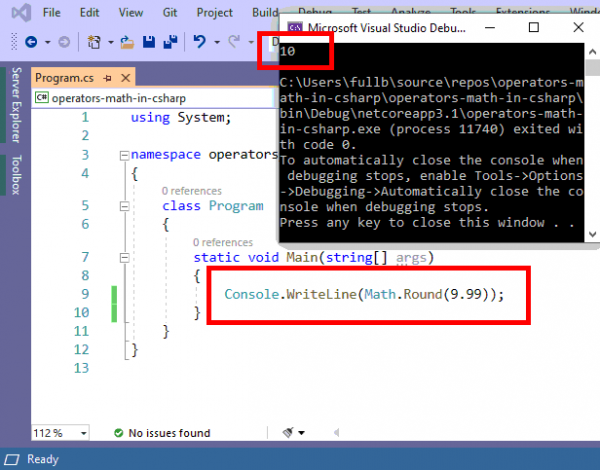Open the Server Explorer side panel
Image resolution: width=600 pixels, height=470 pixels.
click(x=15, y=106)
